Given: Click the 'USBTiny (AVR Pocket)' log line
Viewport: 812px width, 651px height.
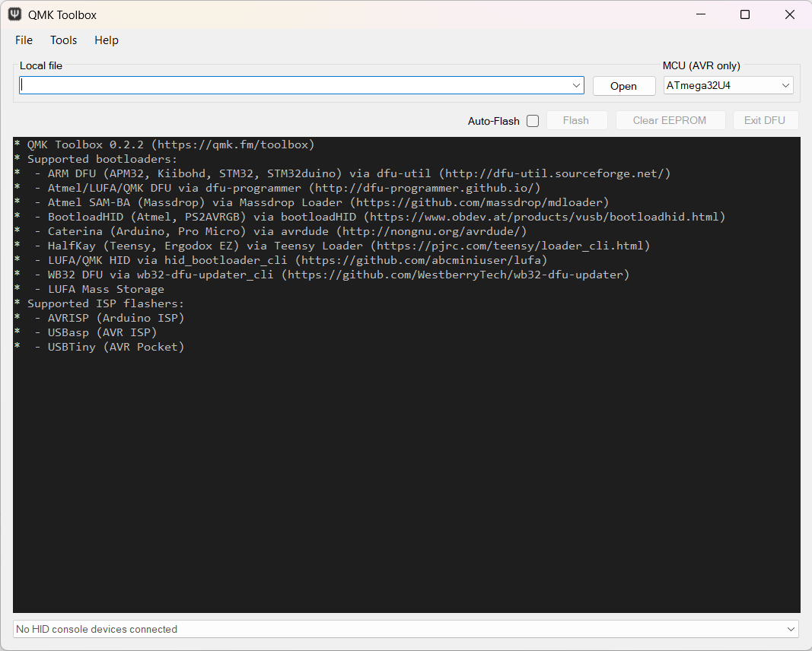Looking at the screenshot, I should pos(99,348).
